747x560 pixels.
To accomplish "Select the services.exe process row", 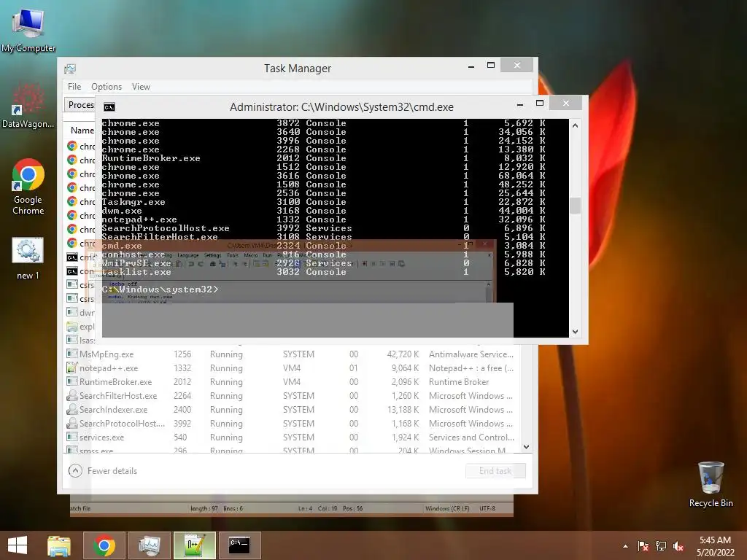I will point(292,437).
